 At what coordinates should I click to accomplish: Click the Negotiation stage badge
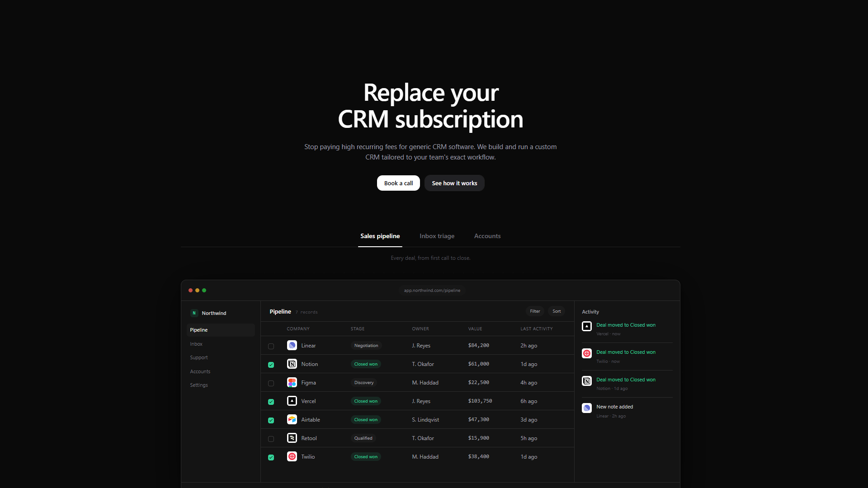[366, 346]
